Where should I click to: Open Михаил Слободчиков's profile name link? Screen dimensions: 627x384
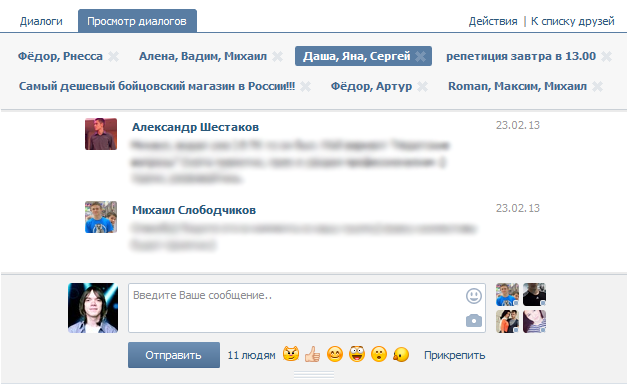coord(194,210)
